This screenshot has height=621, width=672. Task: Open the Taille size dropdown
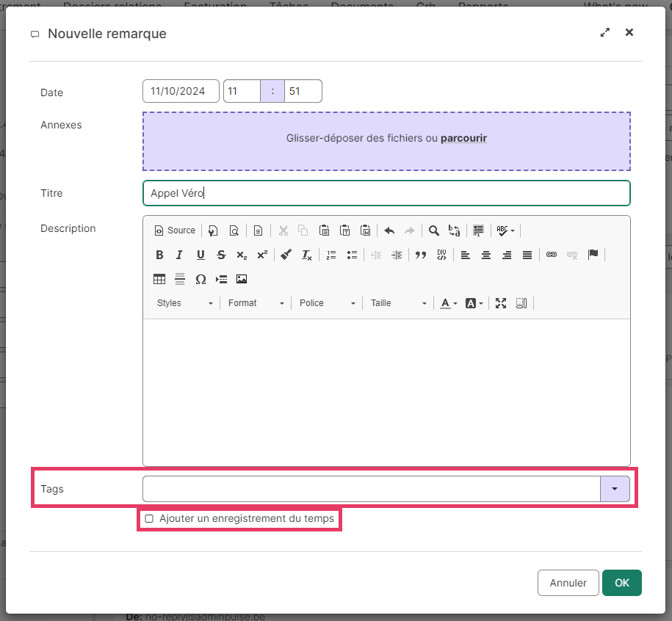398,303
